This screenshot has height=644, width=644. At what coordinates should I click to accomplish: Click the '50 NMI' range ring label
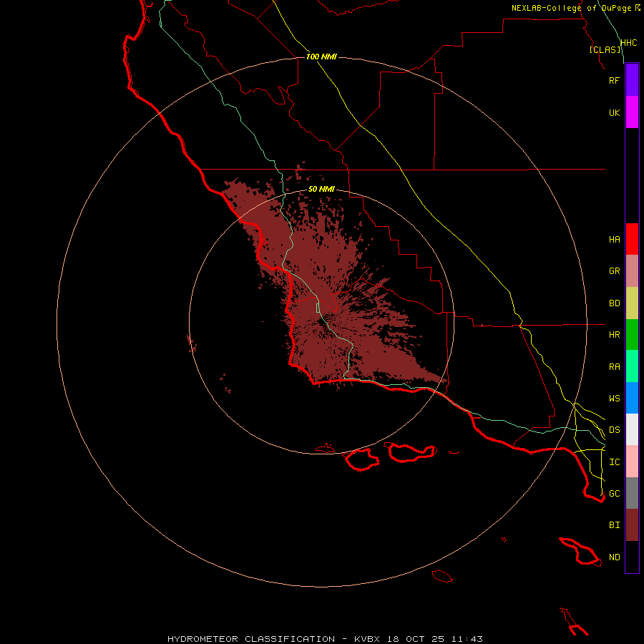point(321,189)
